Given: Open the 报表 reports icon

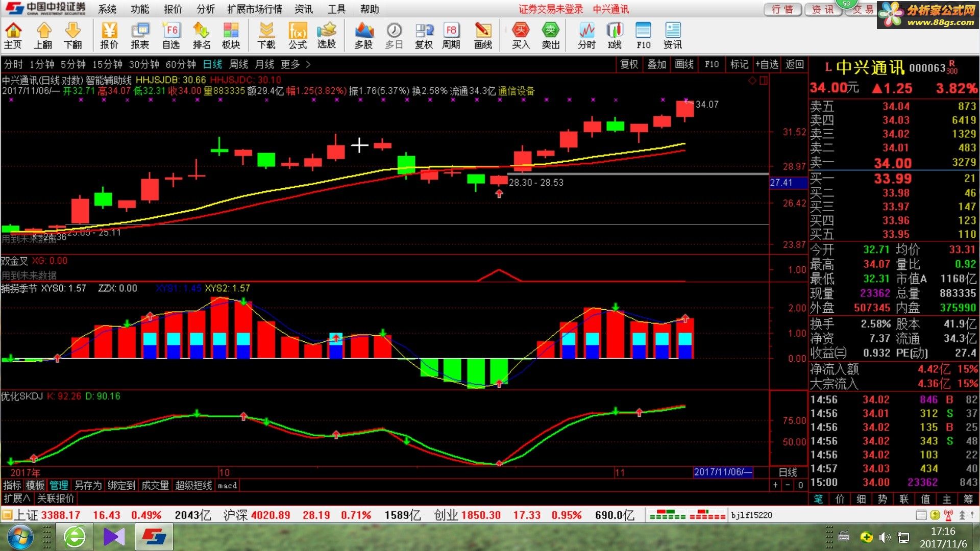Looking at the screenshot, I should (x=140, y=36).
